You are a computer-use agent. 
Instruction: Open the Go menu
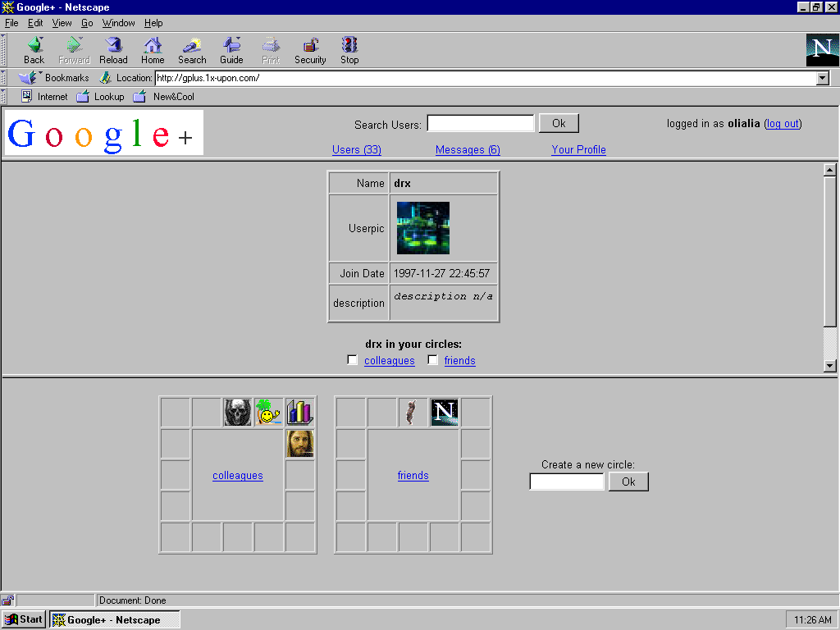point(87,23)
